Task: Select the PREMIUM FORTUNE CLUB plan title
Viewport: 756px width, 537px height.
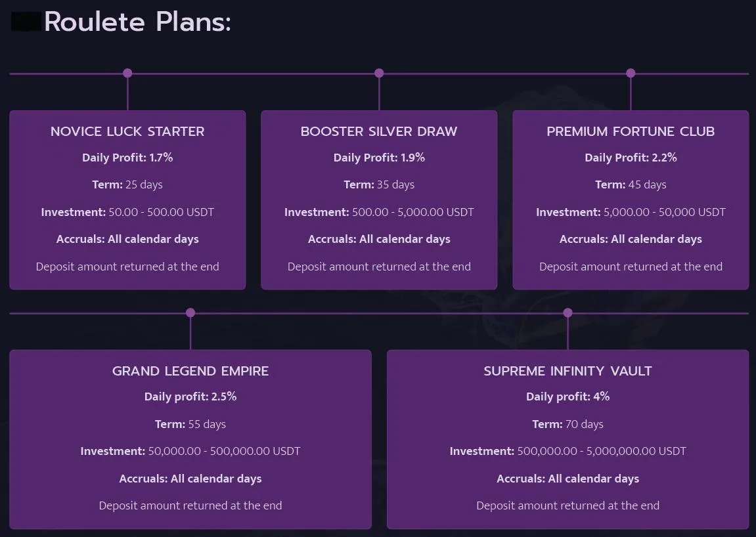Action: [x=631, y=131]
